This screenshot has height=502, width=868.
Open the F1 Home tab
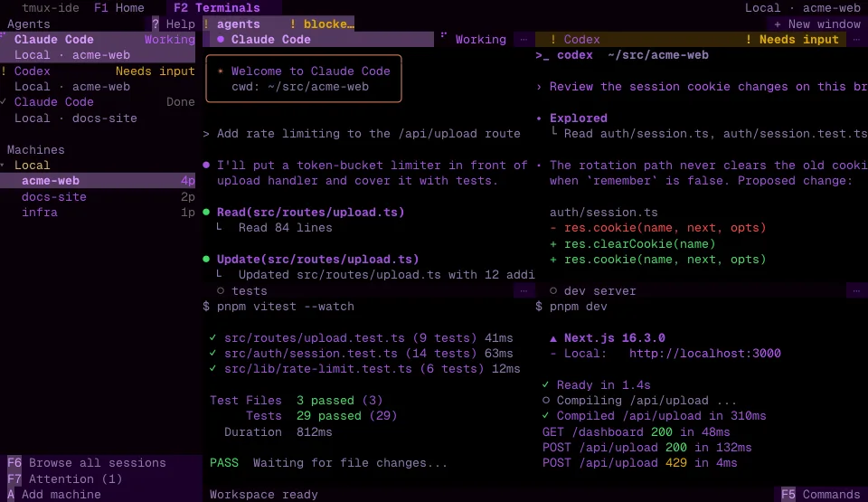pos(119,8)
